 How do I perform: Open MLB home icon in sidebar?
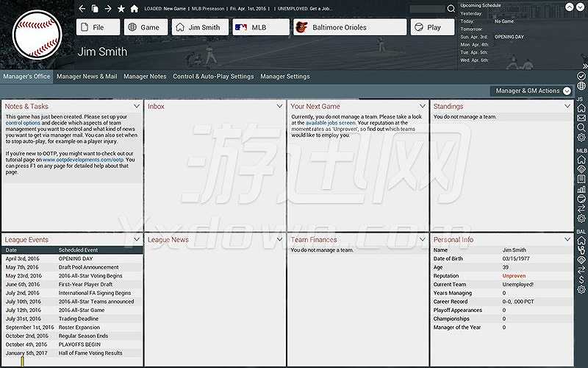tap(581, 160)
